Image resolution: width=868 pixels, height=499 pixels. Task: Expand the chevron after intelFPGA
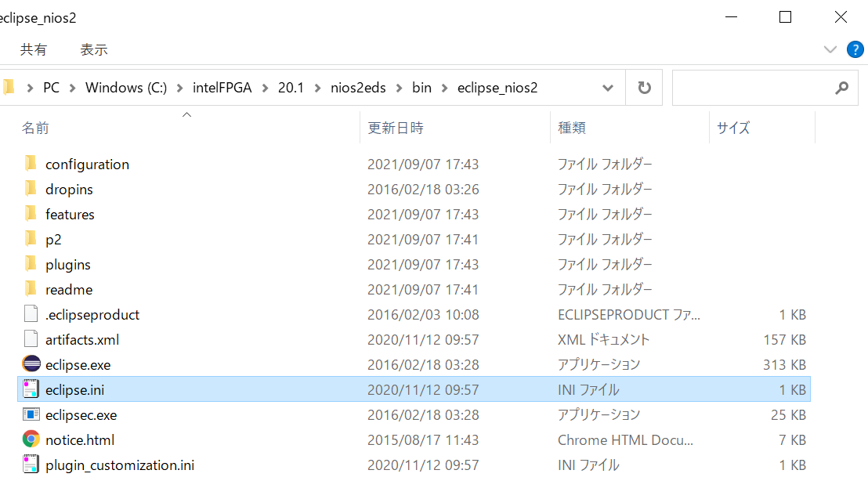(x=265, y=88)
